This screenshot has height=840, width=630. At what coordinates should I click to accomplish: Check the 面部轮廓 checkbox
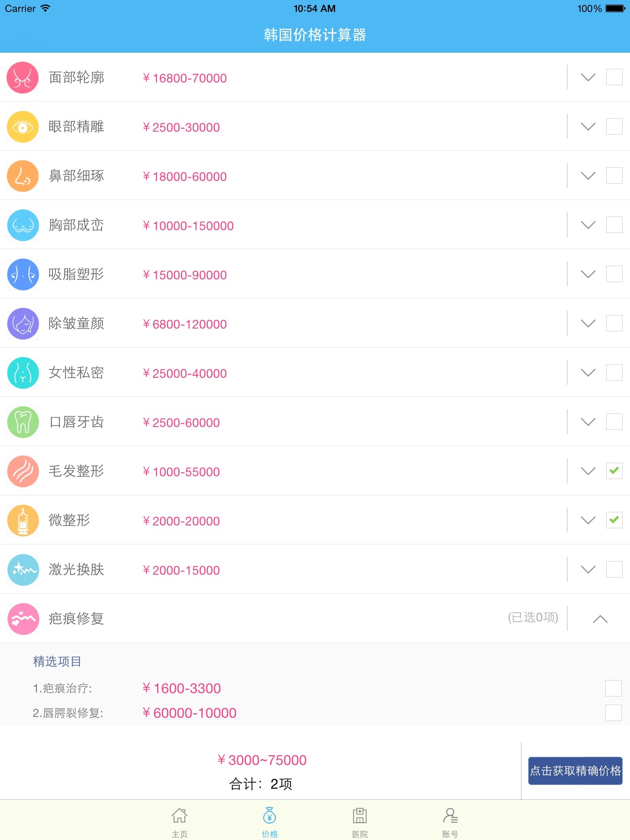(x=614, y=77)
